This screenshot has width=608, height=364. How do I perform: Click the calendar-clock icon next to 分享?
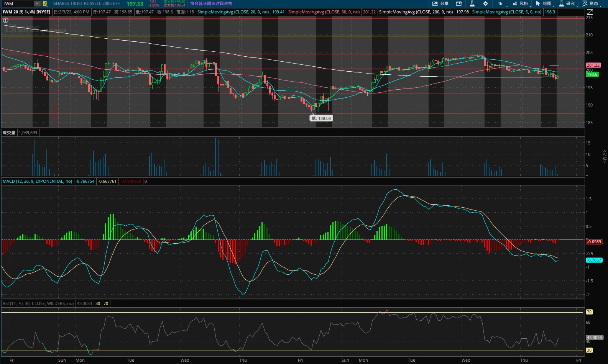459,3
